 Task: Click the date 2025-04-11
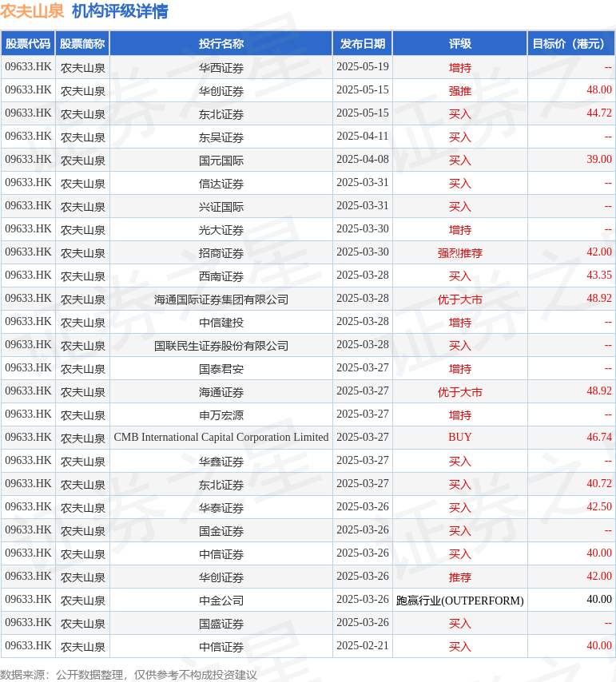(363, 136)
